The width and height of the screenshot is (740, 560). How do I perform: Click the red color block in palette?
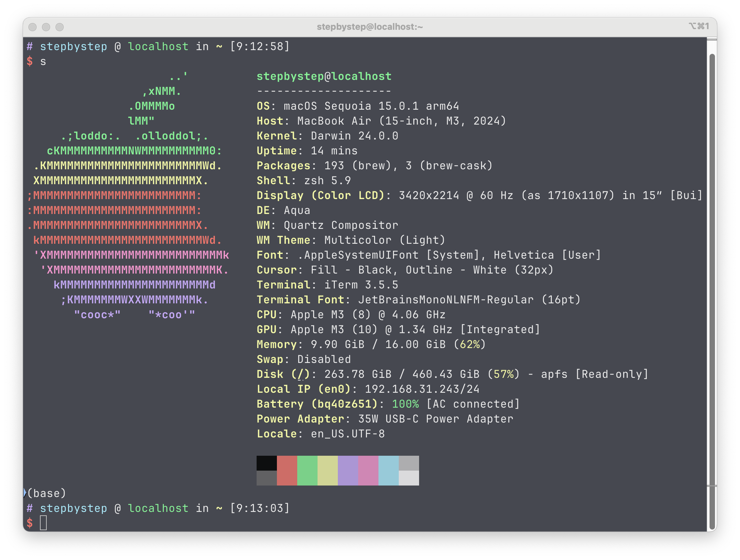point(287,470)
